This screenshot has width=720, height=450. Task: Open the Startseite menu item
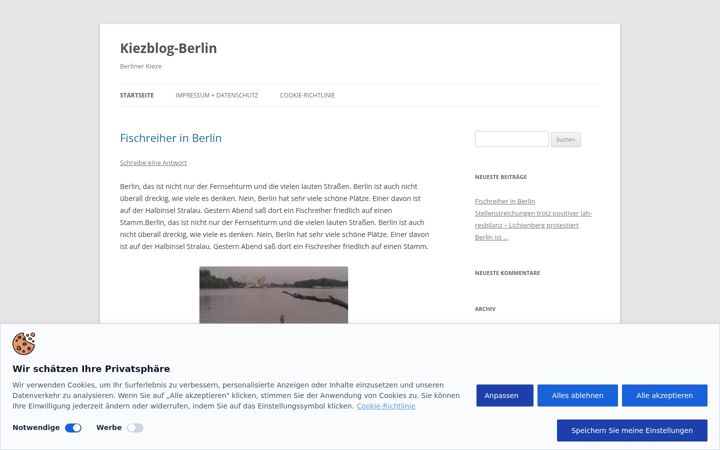tap(137, 96)
